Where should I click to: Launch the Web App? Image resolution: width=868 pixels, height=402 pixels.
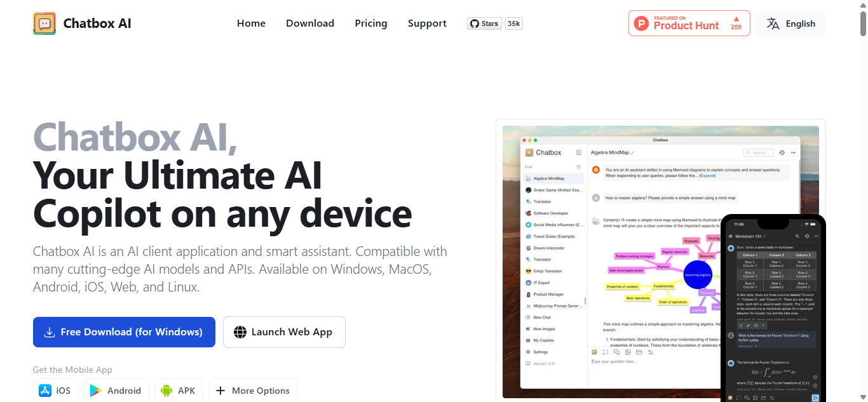click(x=284, y=332)
